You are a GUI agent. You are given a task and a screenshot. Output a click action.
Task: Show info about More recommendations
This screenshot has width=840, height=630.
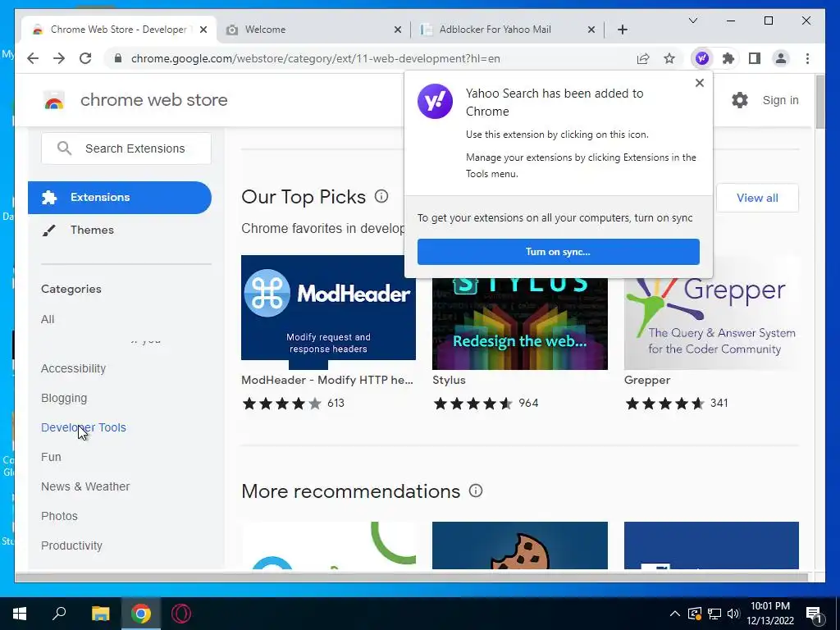point(476,491)
